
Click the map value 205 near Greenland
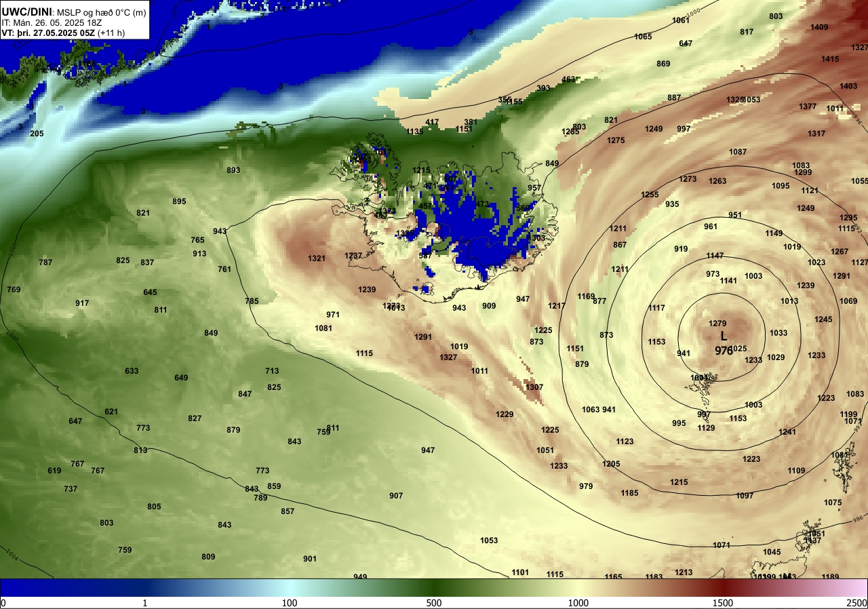tap(37, 134)
